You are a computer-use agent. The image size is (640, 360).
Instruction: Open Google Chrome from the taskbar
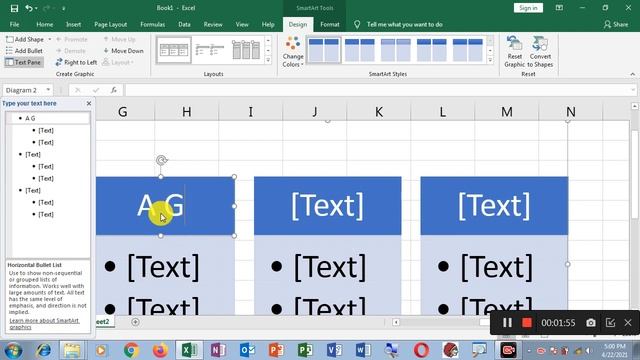[131, 350]
